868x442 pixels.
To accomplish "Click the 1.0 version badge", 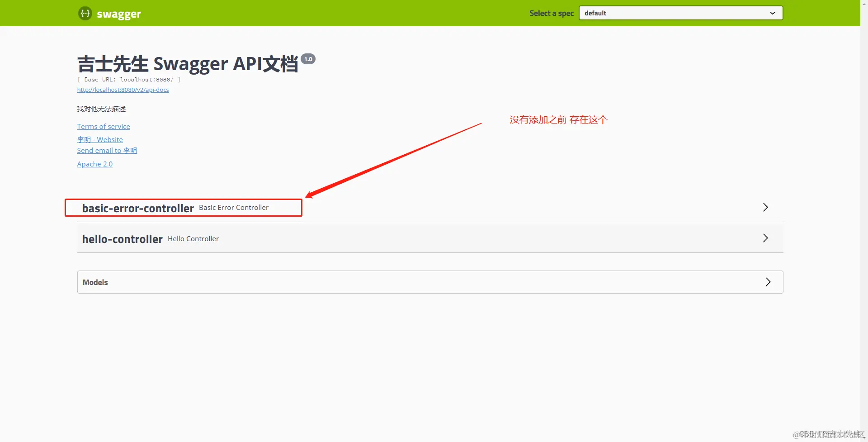I will (308, 59).
